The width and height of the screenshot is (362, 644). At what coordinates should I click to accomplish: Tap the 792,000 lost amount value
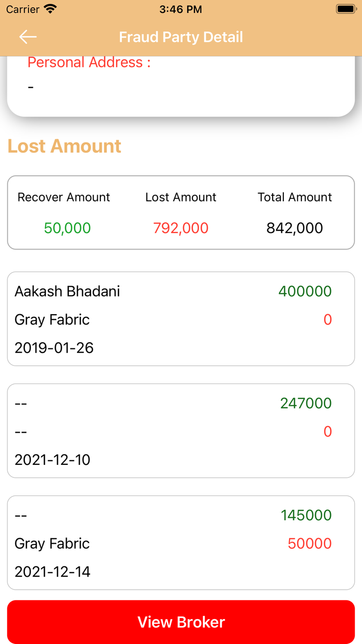[180, 228]
